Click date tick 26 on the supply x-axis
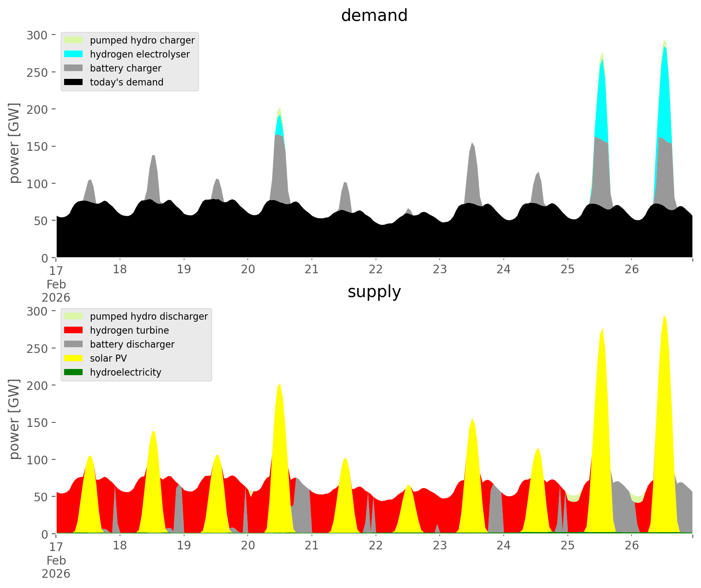Screen dimensions: 701x588 pos(632,546)
